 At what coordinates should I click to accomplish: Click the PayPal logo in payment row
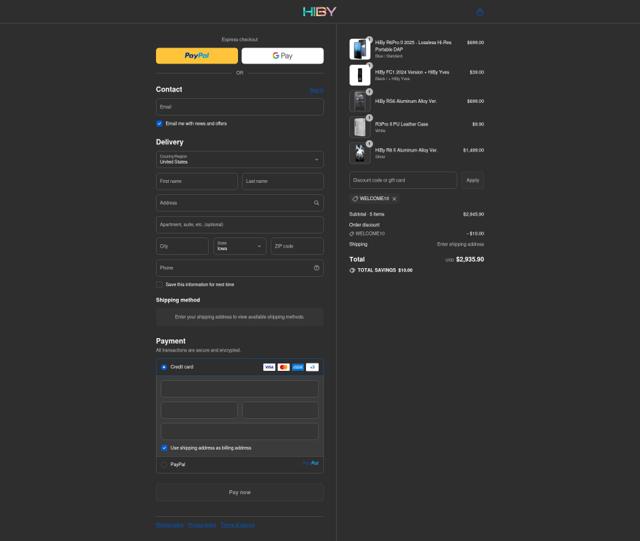311,463
